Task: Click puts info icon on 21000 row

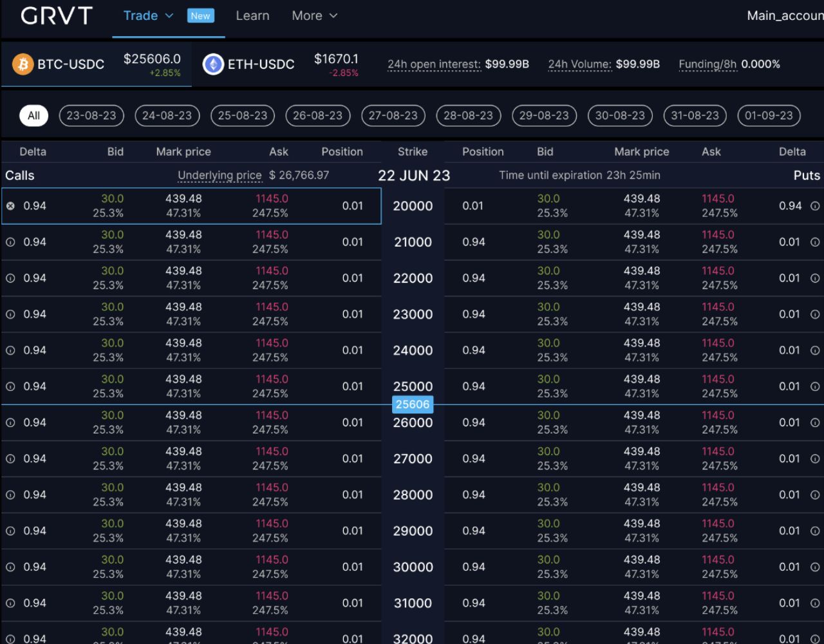Action: click(x=815, y=242)
